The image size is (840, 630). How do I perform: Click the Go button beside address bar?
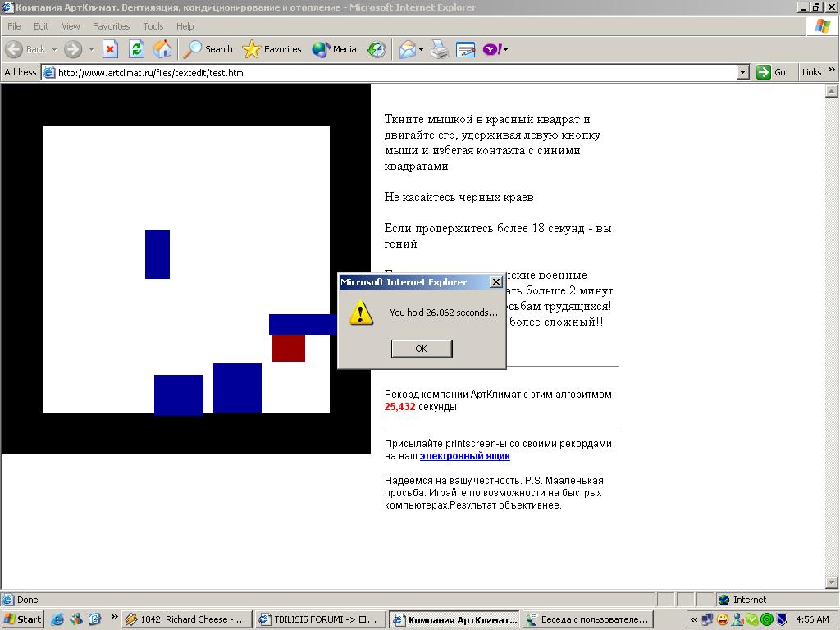(x=771, y=72)
